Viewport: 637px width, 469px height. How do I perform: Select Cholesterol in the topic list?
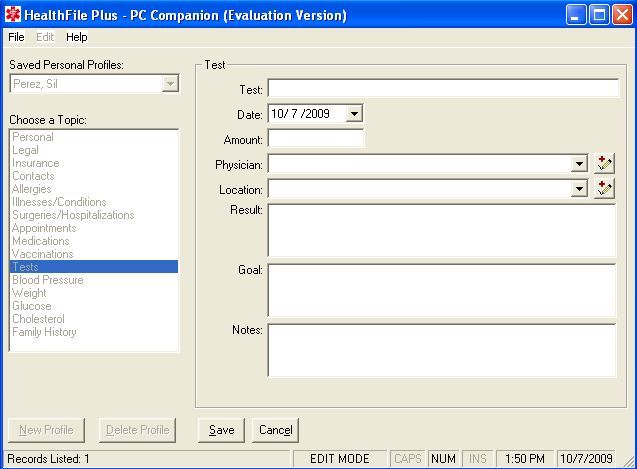pyautogui.click(x=93, y=319)
